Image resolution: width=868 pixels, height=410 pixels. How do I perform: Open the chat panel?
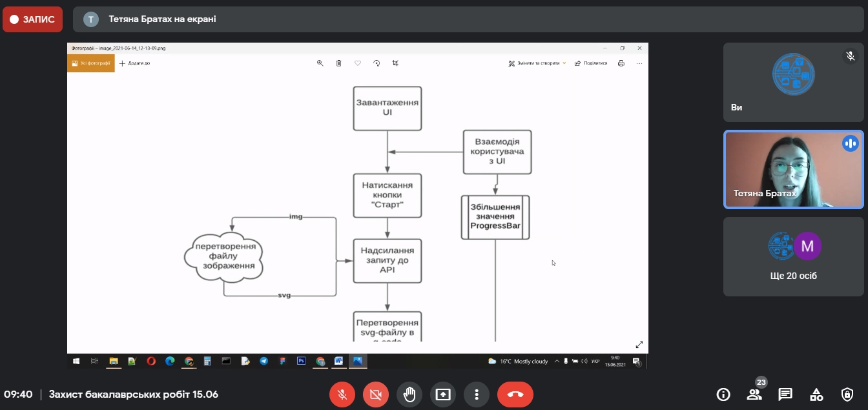coord(785,395)
